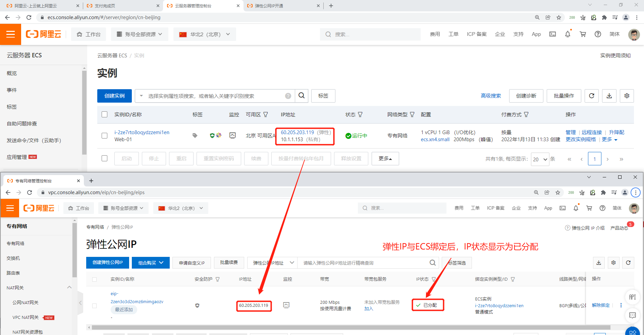Open 路由表 in the VPC sidebar

point(13,273)
